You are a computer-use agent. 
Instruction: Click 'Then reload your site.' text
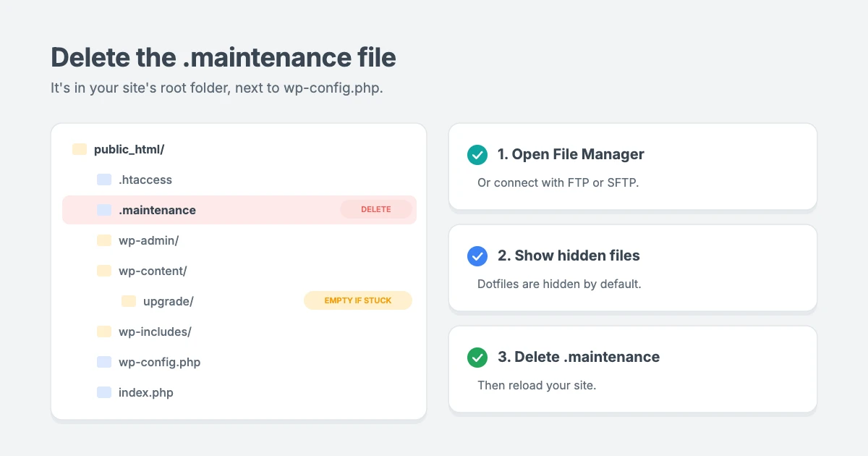tap(537, 385)
